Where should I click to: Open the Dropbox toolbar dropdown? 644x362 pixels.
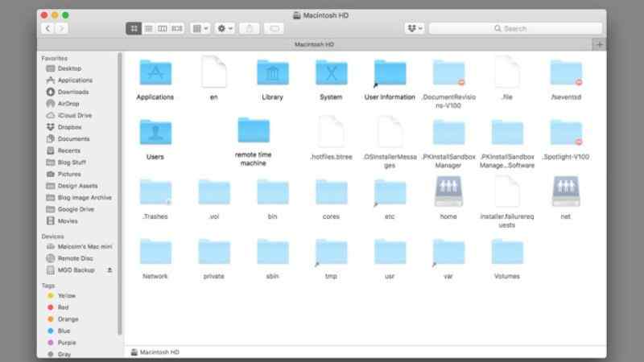pos(415,28)
